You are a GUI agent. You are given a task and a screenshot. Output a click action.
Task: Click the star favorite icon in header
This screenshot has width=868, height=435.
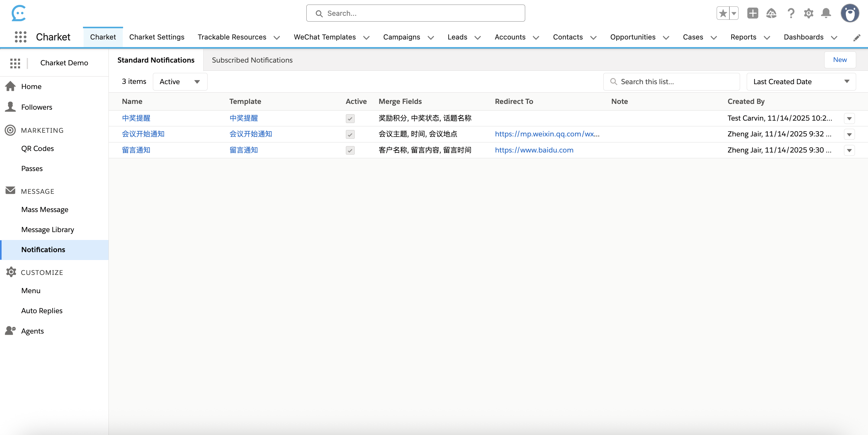click(x=722, y=13)
